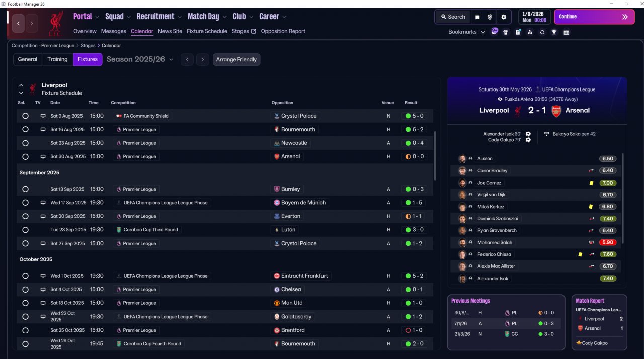Select radio for Chelsea 4 Oct fixture
The image size is (644, 359).
(25, 289)
